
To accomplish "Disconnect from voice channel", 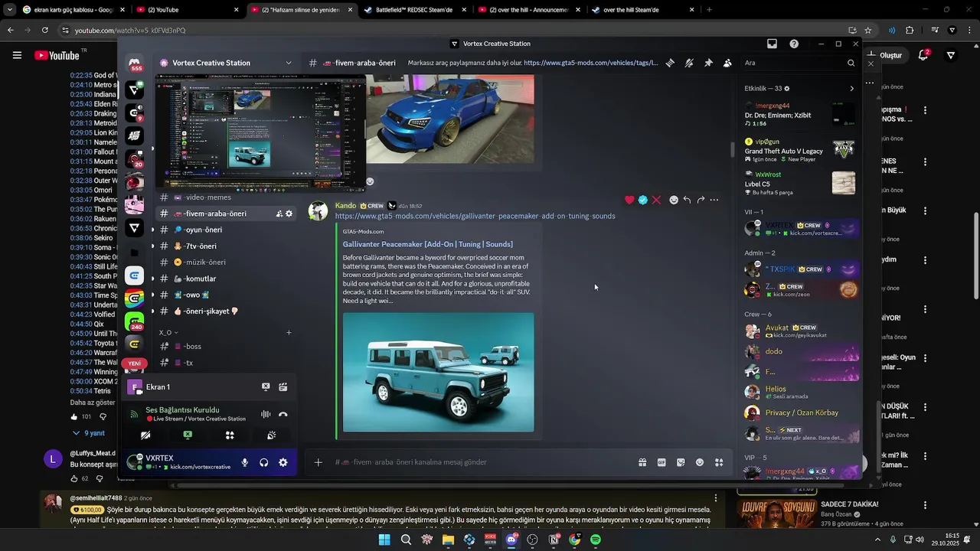I will point(283,414).
